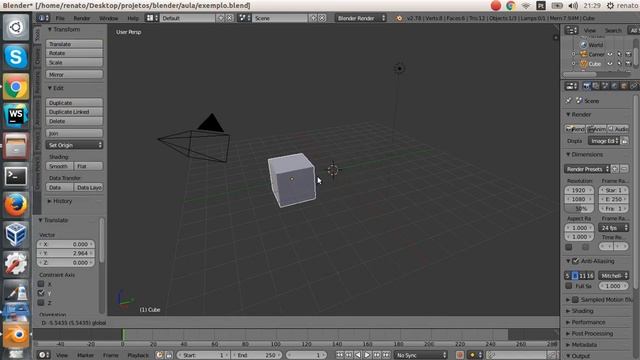The height and width of the screenshot is (360, 640).
Task: Launch Chrome from the dock
Action: [16, 87]
